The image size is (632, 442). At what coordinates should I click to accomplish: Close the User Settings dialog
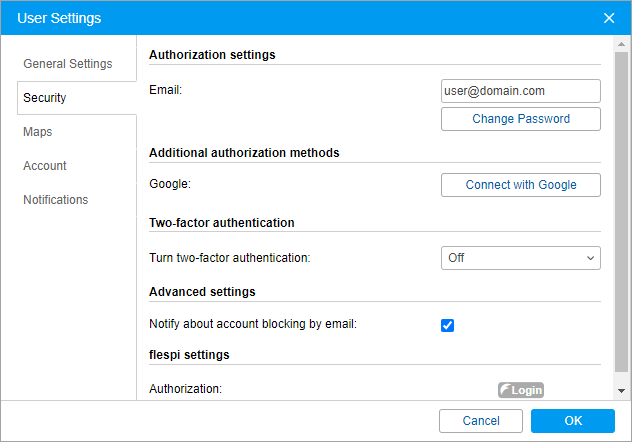pos(609,18)
